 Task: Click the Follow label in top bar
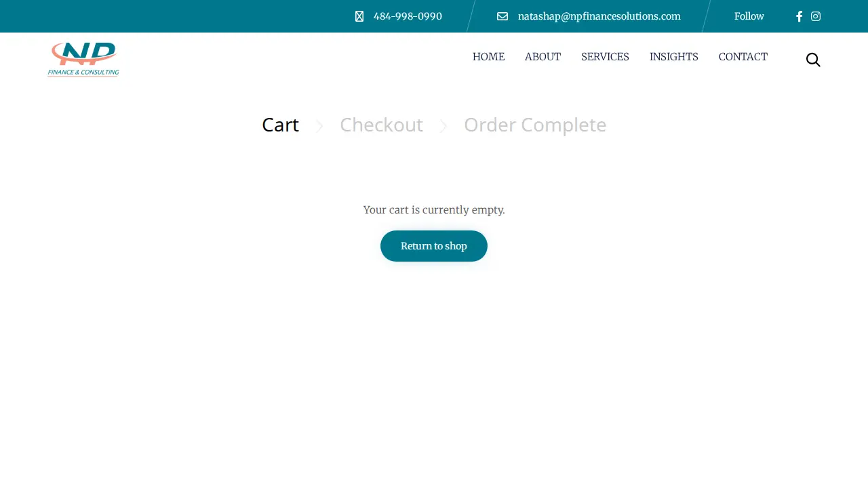coord(749,16)
